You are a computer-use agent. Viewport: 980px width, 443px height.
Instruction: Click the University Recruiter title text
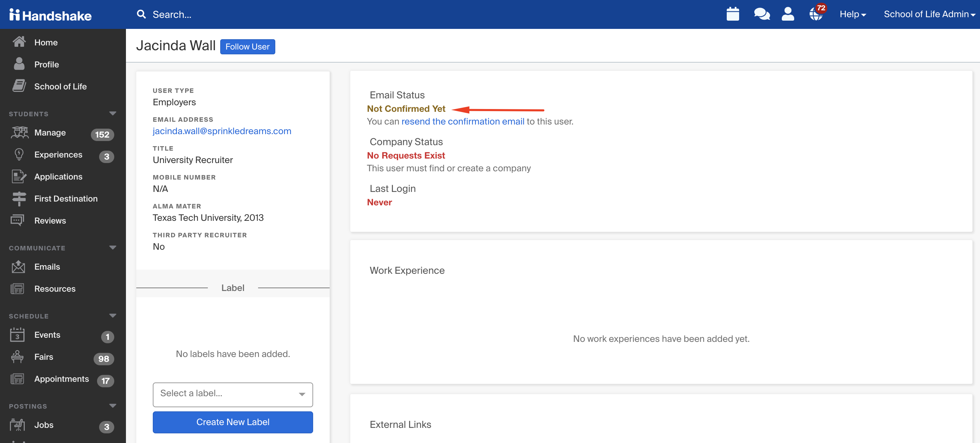(x=192, y=160)
